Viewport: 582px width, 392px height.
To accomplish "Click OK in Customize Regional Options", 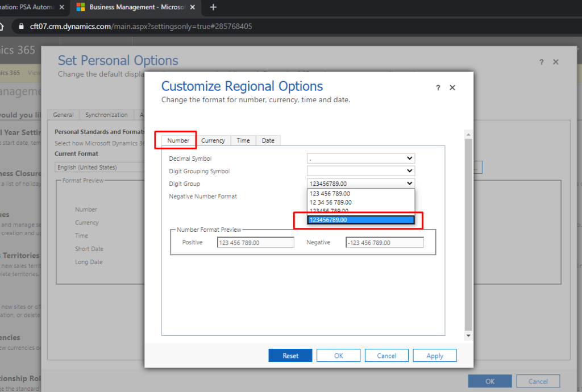I will coord(339,356).
